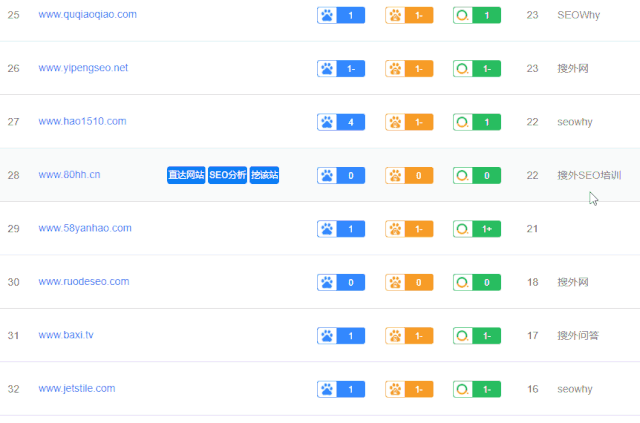Open the www.ruodeseo.com link
640x423 pixels.
point(84,282)
